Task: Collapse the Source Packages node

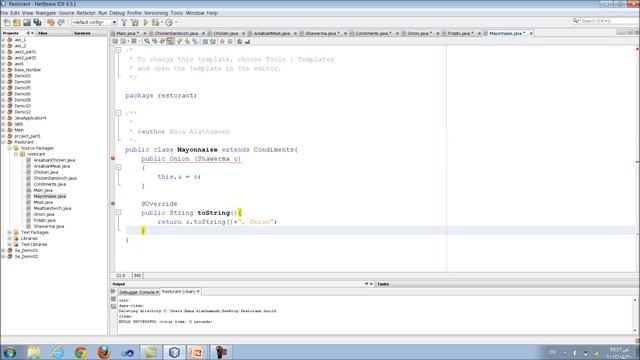Action: (10, 148)
